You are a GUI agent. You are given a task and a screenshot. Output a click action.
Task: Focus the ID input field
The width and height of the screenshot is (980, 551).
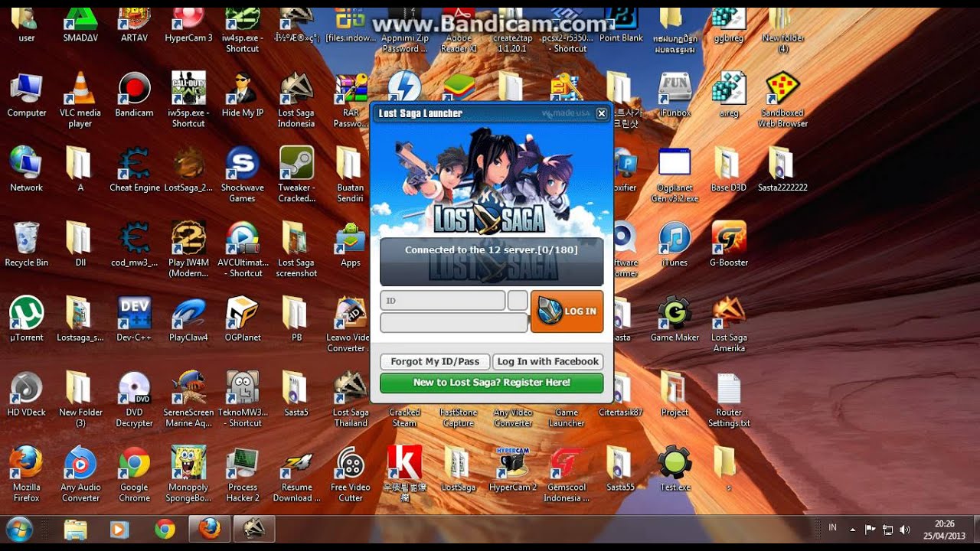coord(443,300)
